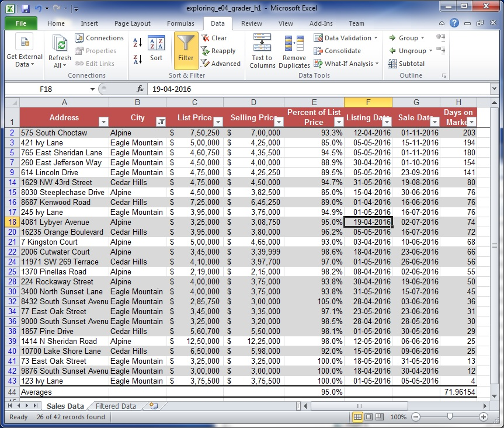Open Sale Date filter dropdown
This screenshot has height=428, width=504.
(435, 122)
